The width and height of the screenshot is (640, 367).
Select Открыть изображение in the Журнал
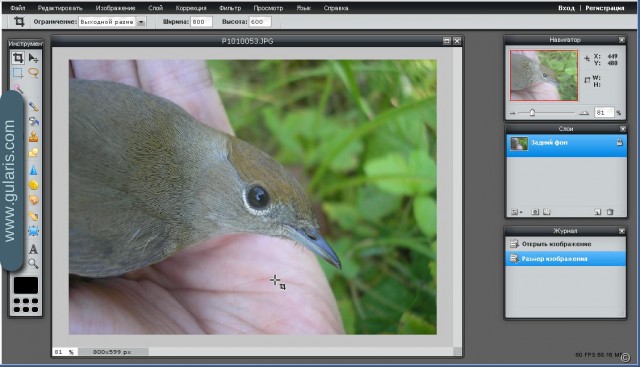[566, 244]
